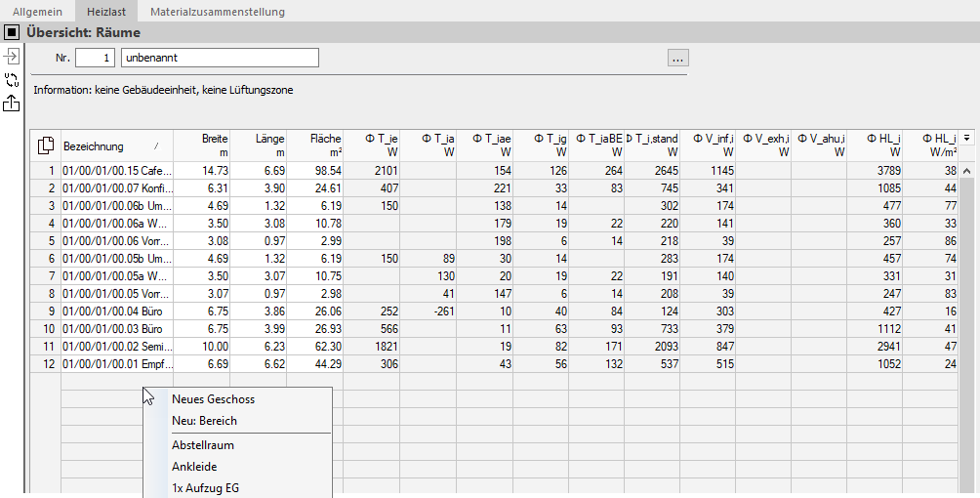Click the import arrow icon in left sidebar

pyautogui.click(x=12, y=57)
